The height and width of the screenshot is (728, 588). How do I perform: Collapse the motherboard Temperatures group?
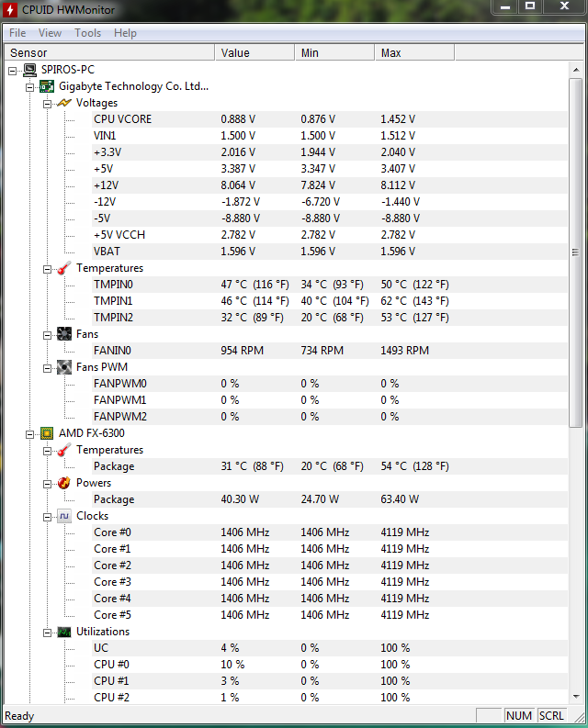pos(47,269)
